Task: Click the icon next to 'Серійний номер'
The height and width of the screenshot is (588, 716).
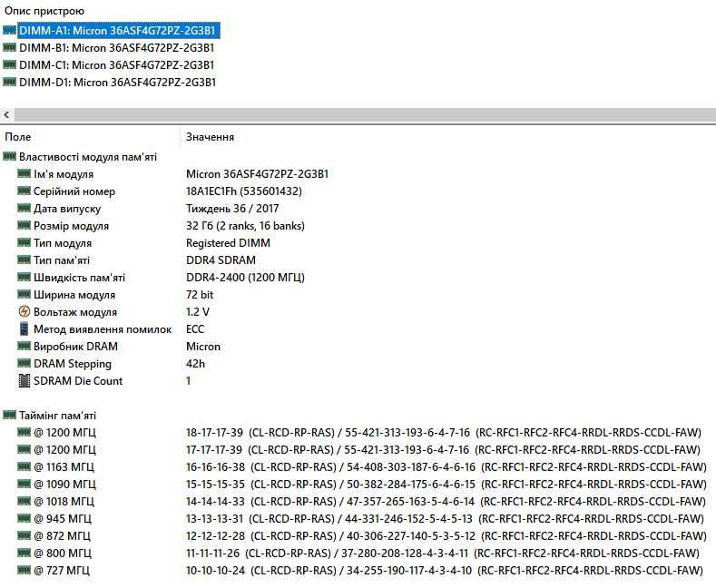Action: 25,191
